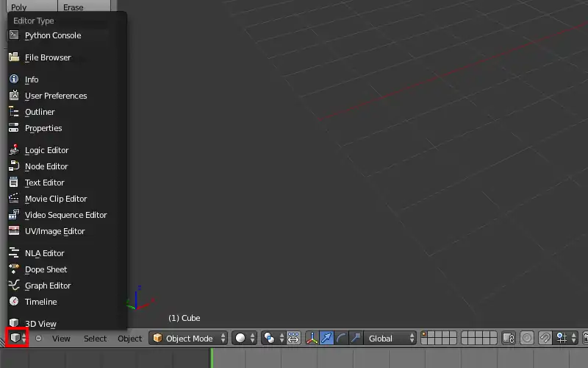Select the Node Editor entry
Screen dimensions: 588x368
pyautogui.click(x=46, y=166)
